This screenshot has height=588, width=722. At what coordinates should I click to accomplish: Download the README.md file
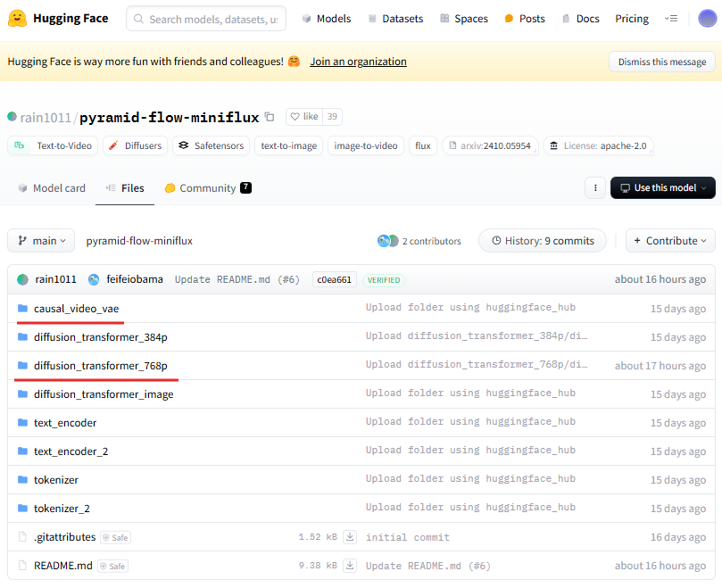[350, 566]
